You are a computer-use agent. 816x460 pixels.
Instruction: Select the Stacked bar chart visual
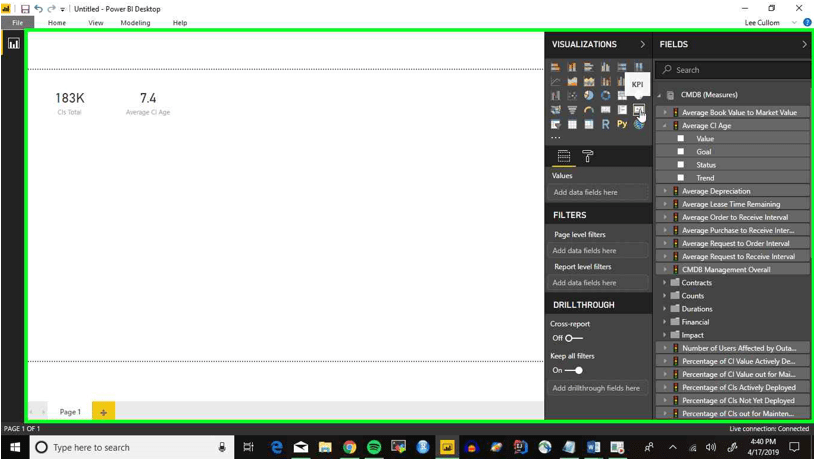pyautogui.click(x=555, y=67)
